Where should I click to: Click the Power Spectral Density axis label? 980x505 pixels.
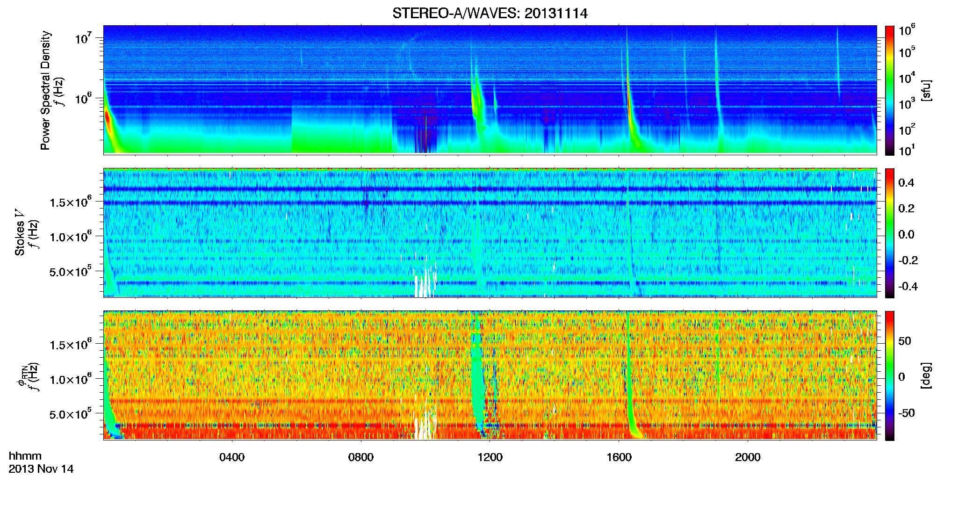tap(45, 90)
